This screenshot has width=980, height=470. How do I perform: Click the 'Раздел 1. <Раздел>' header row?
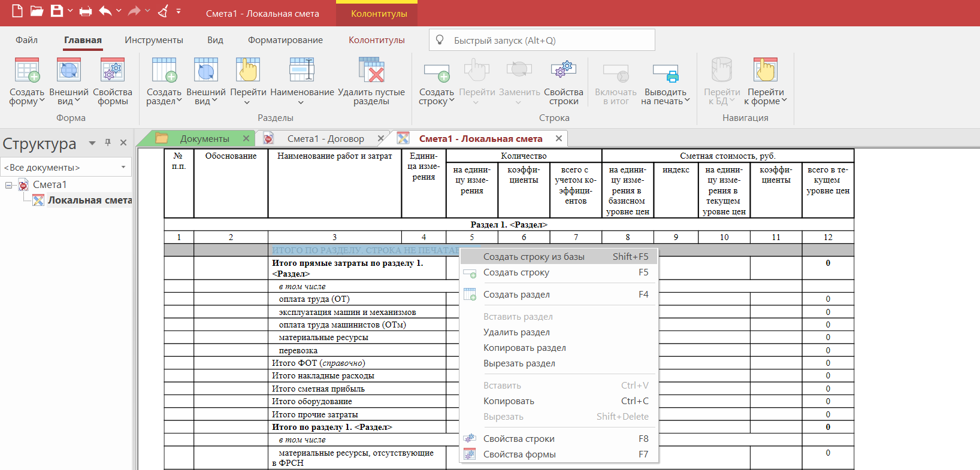point(509,225)
